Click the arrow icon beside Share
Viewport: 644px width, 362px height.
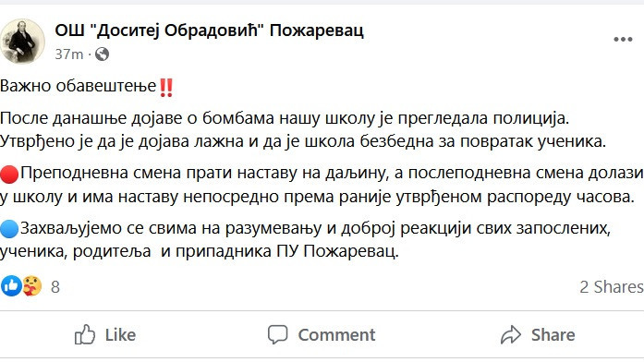tap(511, 334)
